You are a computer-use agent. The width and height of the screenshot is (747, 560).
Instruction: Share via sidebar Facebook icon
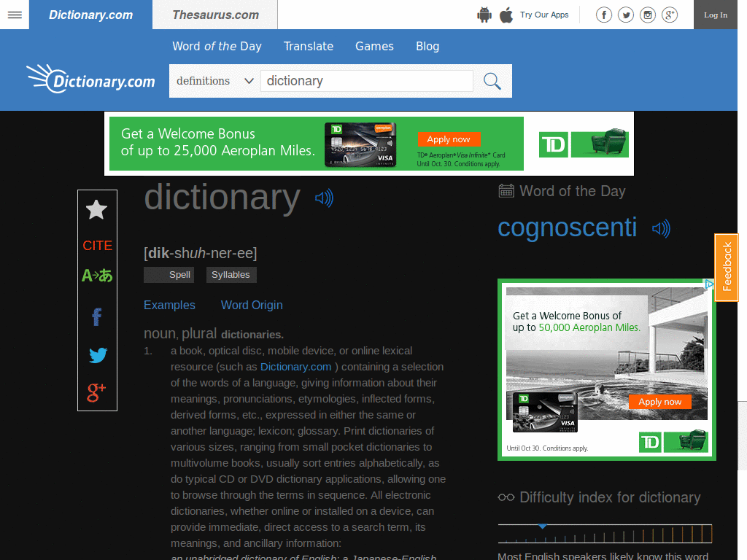(97, 316)
